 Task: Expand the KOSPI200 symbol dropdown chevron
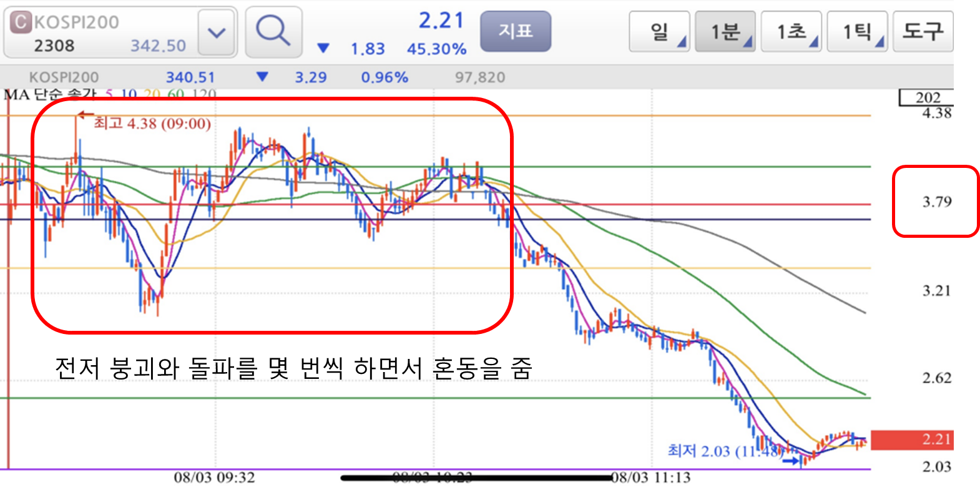[217, 32]
